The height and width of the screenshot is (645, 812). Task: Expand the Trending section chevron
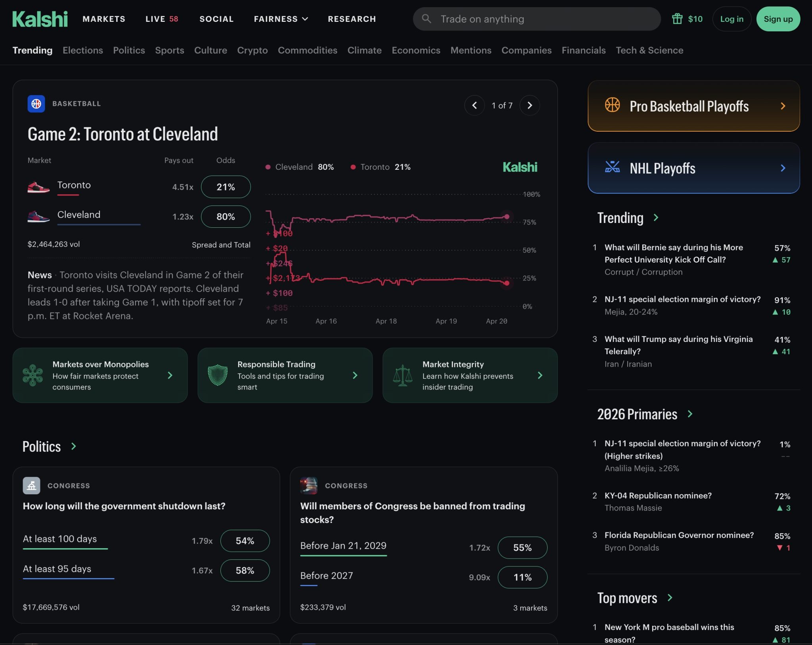click(x=656, y=217)
